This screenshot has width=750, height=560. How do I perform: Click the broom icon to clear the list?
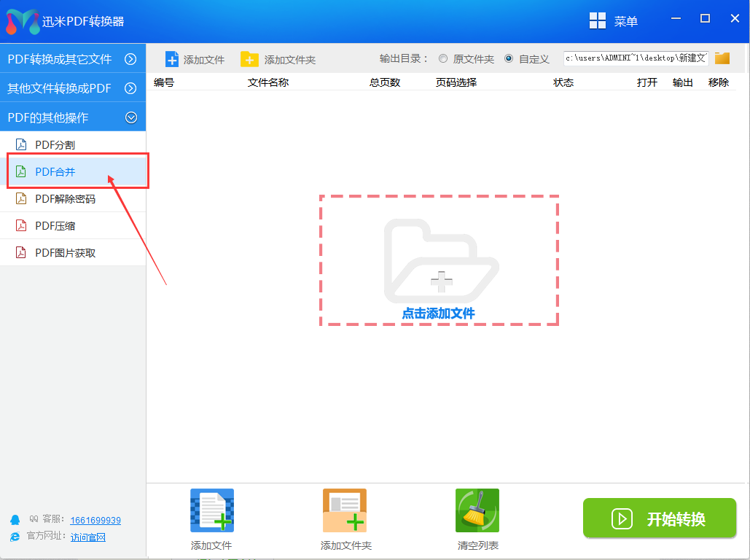point(477,510)
